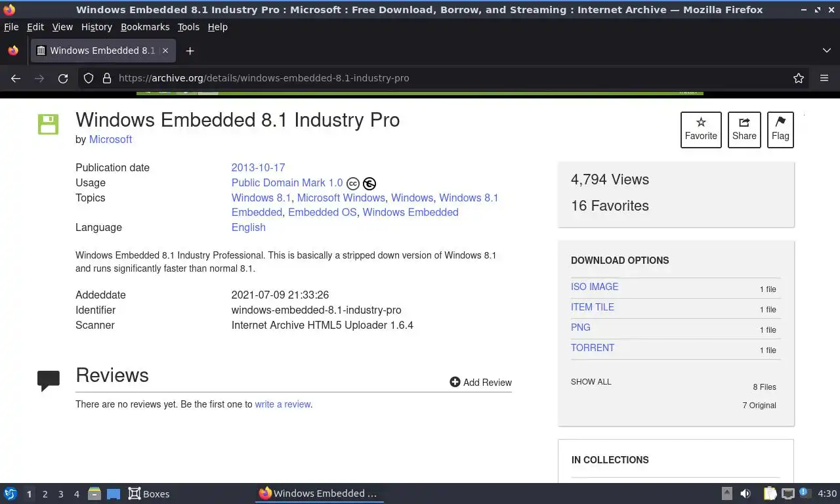Open the Public Domain Mark 1.0 link
The image size is (840, 504).
[287, 182]
